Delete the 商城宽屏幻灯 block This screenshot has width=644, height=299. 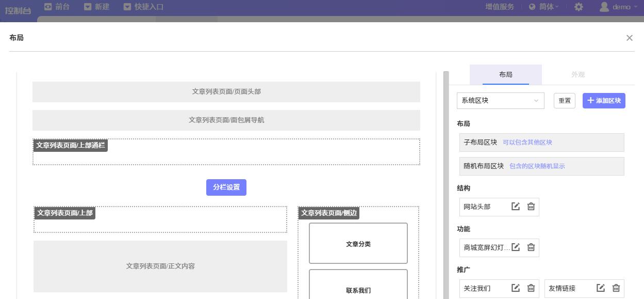click(x=531, y=247)
